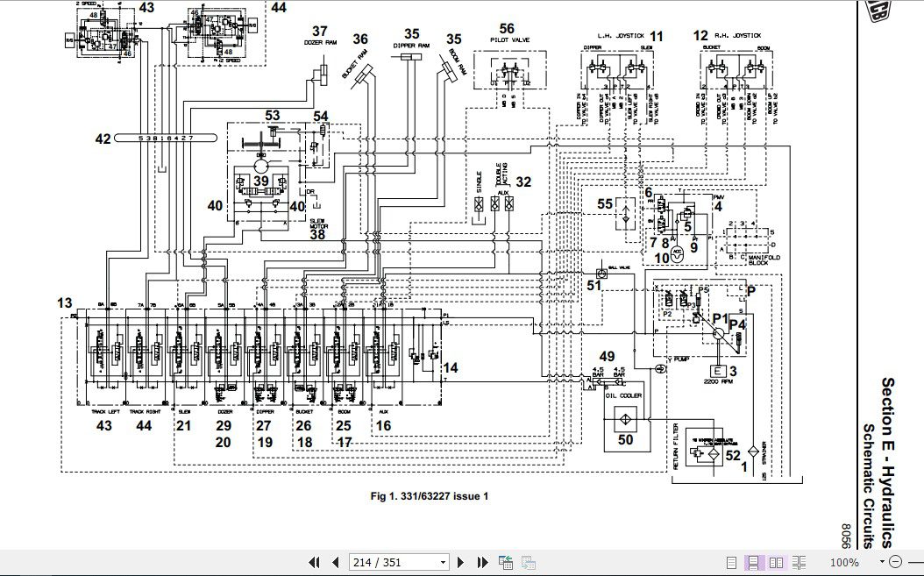Go to the previous page

(335, 562)
